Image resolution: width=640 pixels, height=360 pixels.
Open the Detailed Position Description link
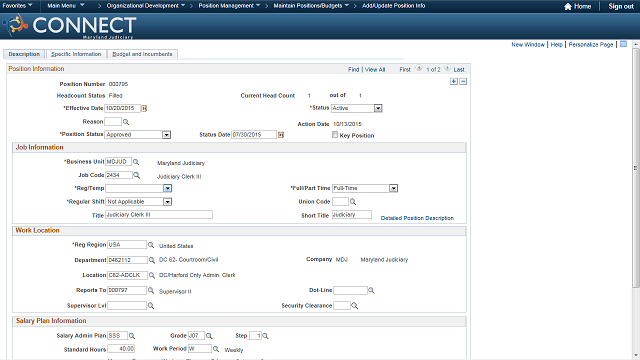click(x=417, y=218)
